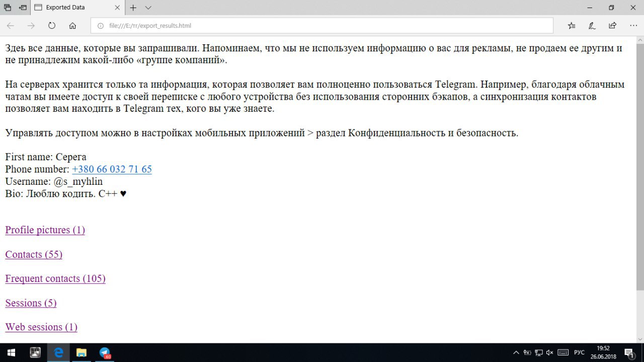The image size is (644, 362).
Task: Click the scrollbar up arrow
Action: click(640, 39)
